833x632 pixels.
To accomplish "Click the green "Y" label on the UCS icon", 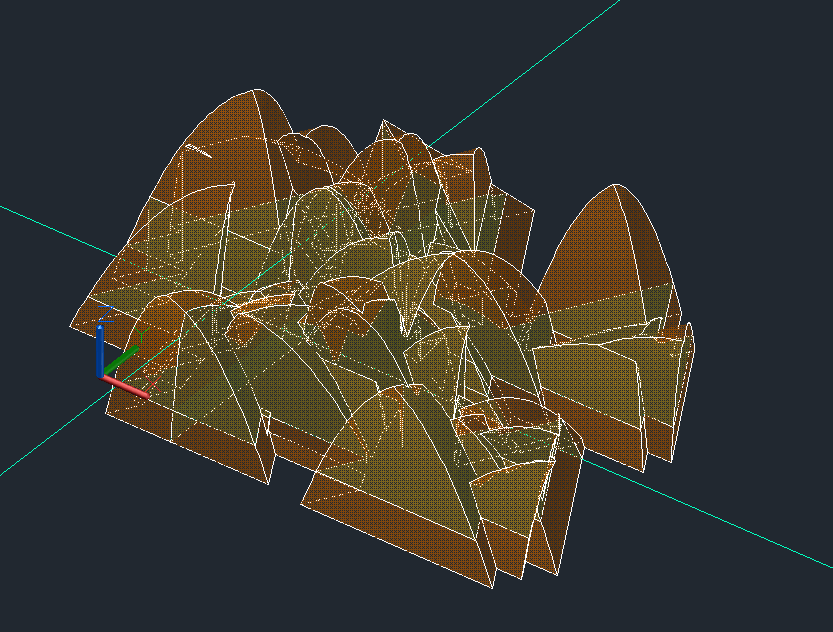I will (141, 335).
